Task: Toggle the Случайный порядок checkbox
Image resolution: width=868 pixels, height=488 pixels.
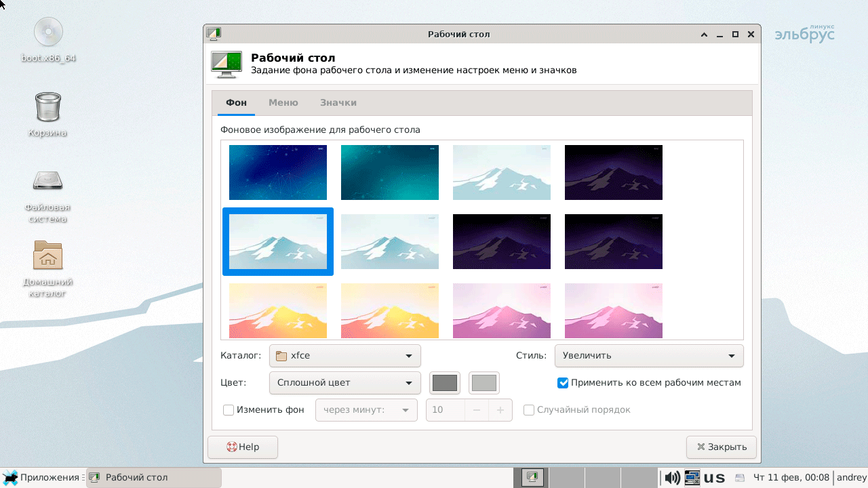Action: click(x=529, y=410)
